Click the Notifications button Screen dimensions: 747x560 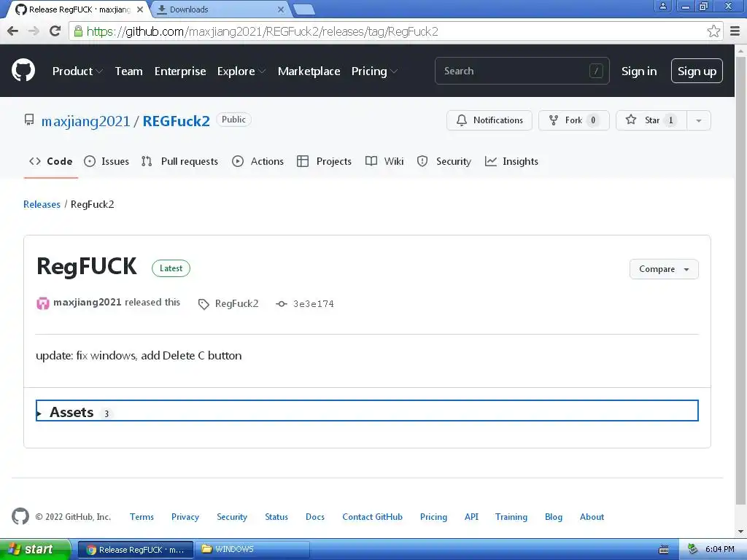coord(489,120)
